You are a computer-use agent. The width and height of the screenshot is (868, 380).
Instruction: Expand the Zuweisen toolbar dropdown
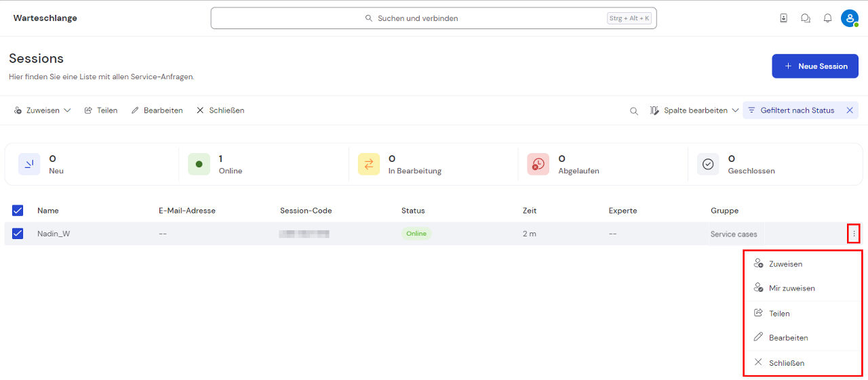point(42,110)
